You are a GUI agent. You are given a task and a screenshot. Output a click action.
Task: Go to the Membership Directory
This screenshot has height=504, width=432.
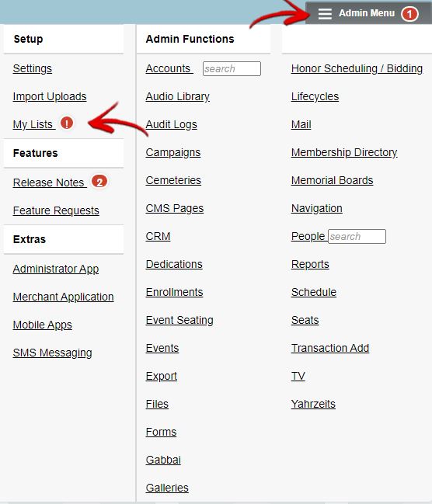point(344,152)
